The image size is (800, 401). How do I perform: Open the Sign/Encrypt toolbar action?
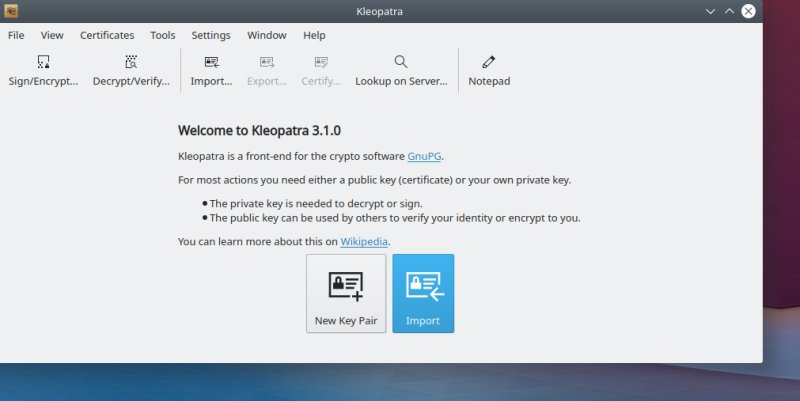[x=43, y=70]
